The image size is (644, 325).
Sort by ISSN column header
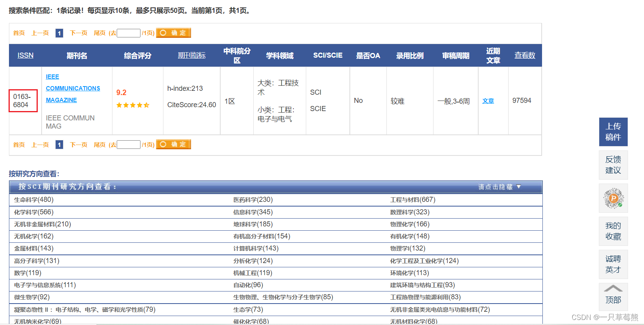pyautogui.click(x=25, y=55)
